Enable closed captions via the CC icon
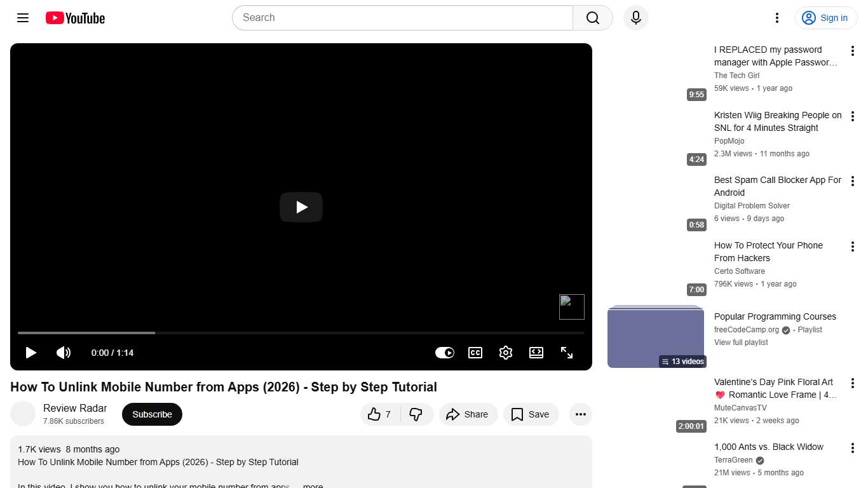The height and width of the screenshot is (488, 868). [x=475, y=353]
